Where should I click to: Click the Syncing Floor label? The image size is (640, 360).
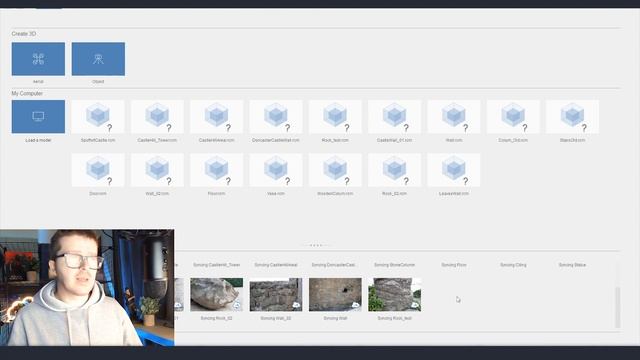coord(454,265)
